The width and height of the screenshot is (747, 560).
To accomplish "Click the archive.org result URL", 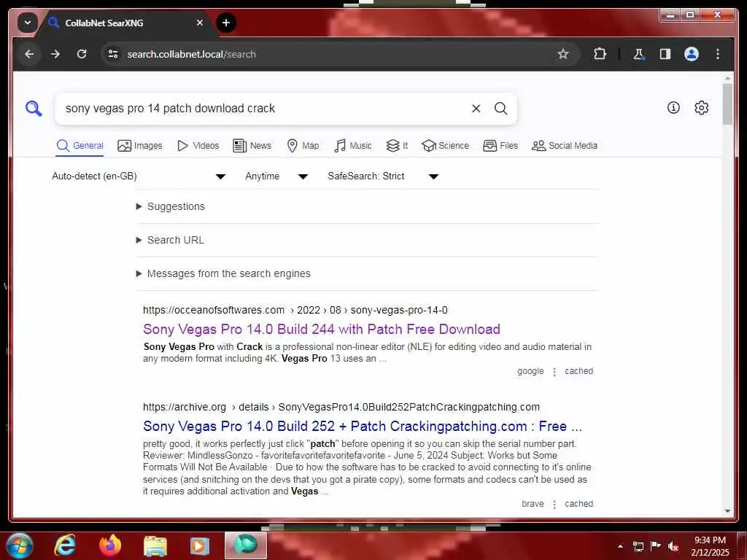I will 341,407.
